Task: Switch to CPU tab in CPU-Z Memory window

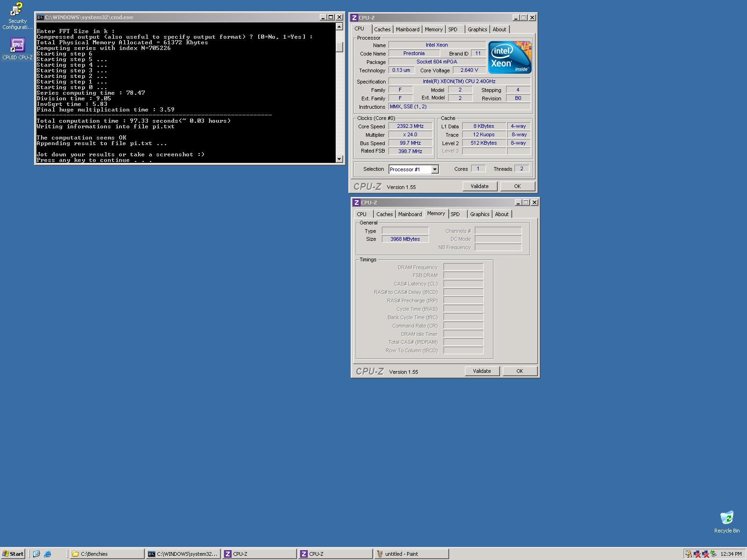Action: click(x=362, y=214)
